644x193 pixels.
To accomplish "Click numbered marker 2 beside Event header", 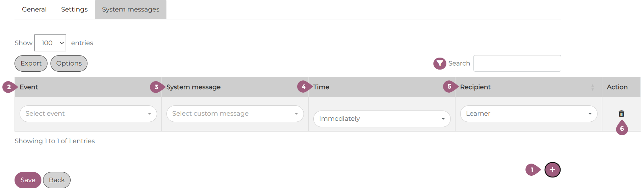I will 9,87.
